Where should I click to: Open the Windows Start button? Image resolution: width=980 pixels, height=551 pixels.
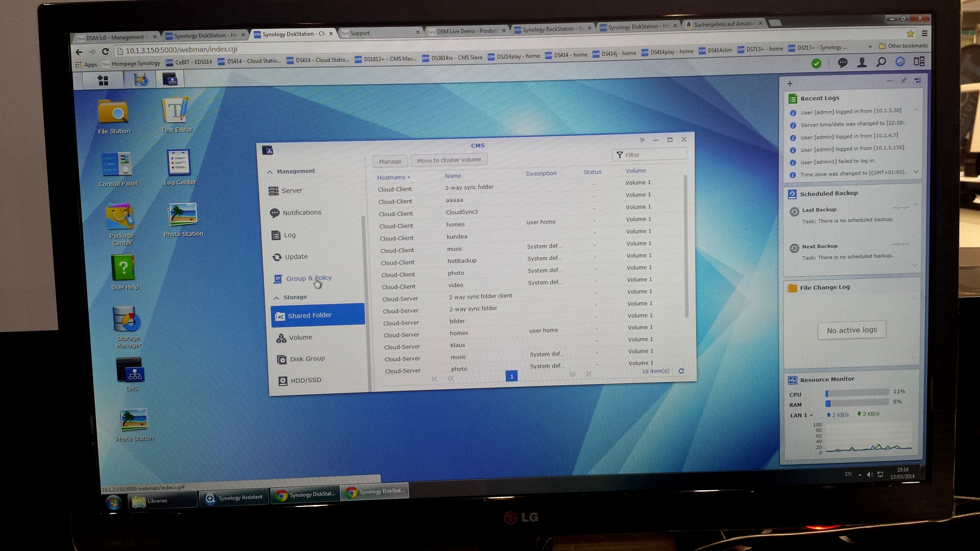113,503
